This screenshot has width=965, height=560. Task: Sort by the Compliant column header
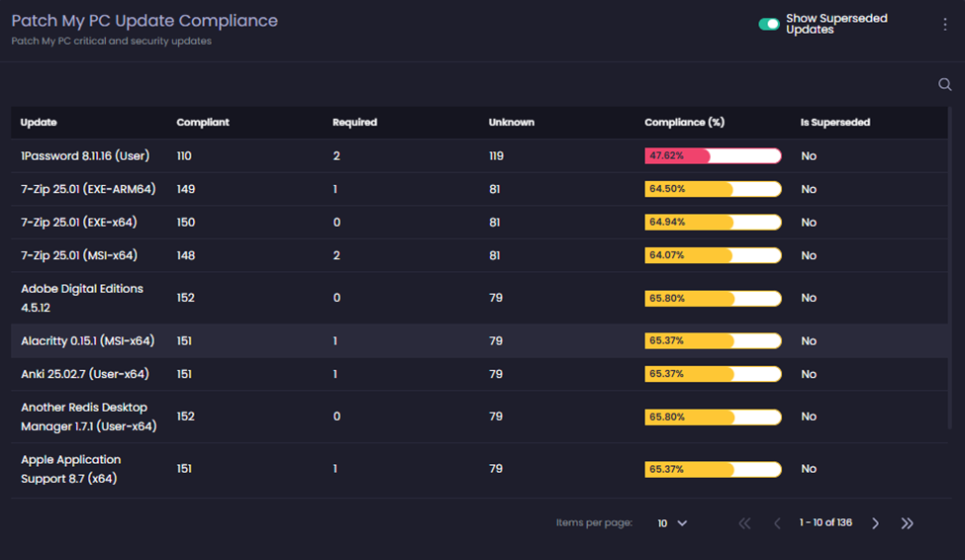click(203, 122)
